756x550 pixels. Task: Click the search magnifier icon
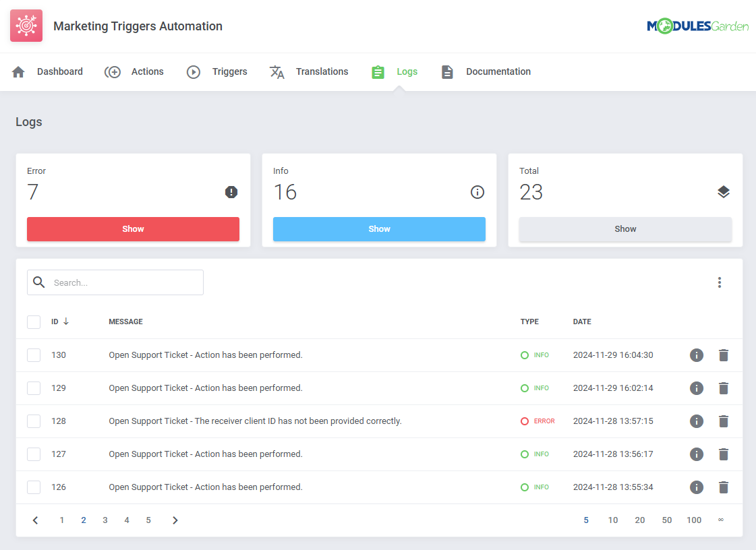coord(39,282)
